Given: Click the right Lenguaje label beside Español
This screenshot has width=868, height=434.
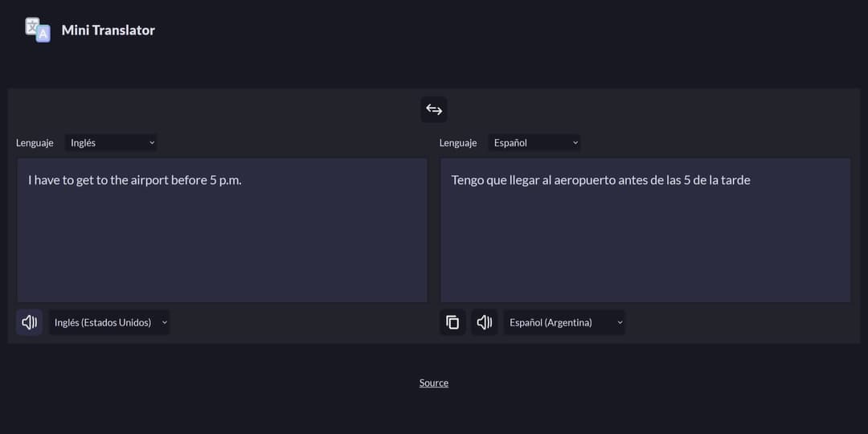Looking at the screenshot, I should 458,143.
